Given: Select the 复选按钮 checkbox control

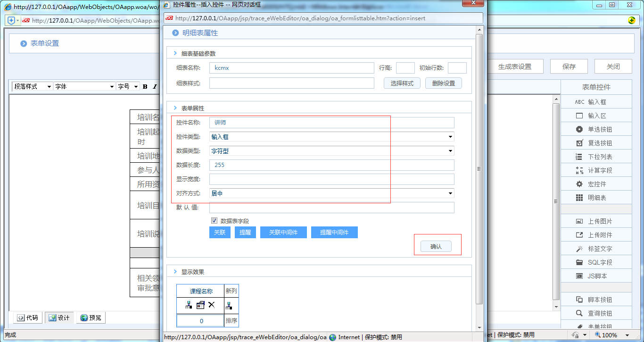Looking at the screenshot, I should coord(596,142).
